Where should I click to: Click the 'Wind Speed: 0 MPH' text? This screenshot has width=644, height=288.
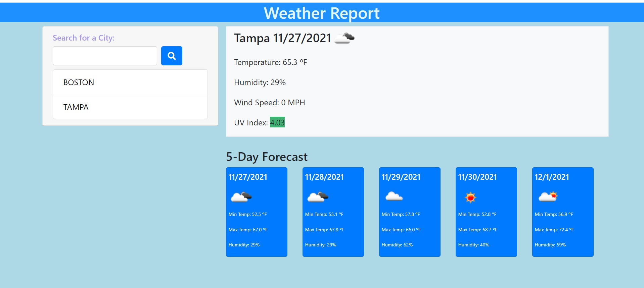point(270,103)
